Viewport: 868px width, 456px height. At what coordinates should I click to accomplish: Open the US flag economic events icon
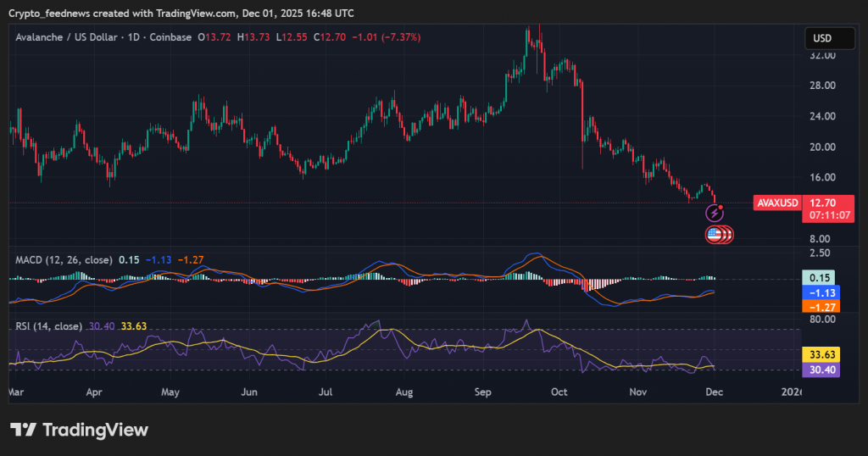[715, 235]
